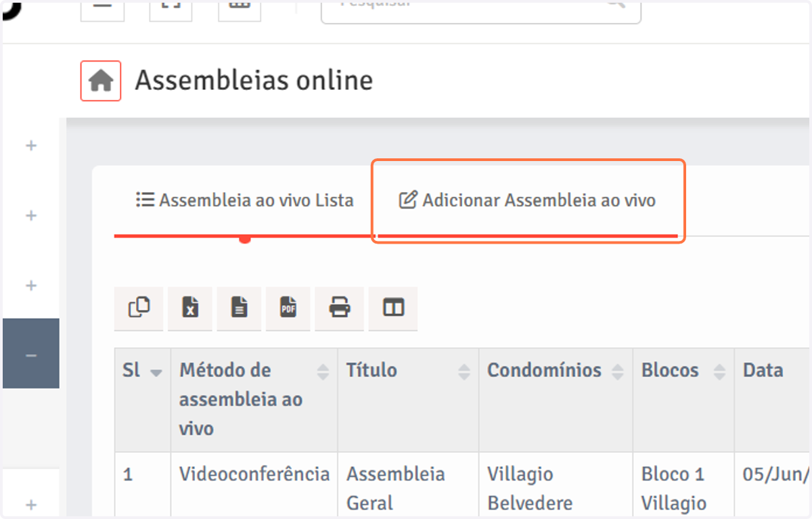The height and width of the screenshot is (519, 812).
Task: Switch to Assembleia ao vivo Lista tab
Action: [245, 201]
